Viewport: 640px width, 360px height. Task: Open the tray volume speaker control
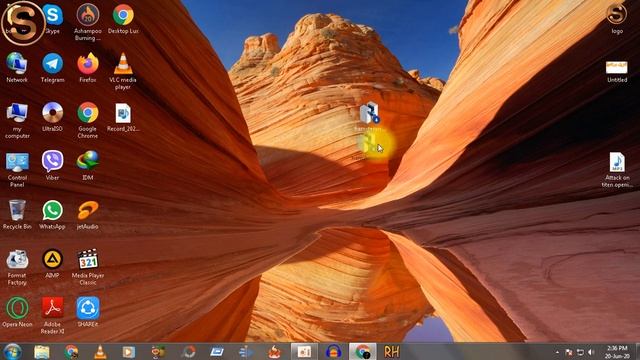pyautogui.click(x=591, y=352)
